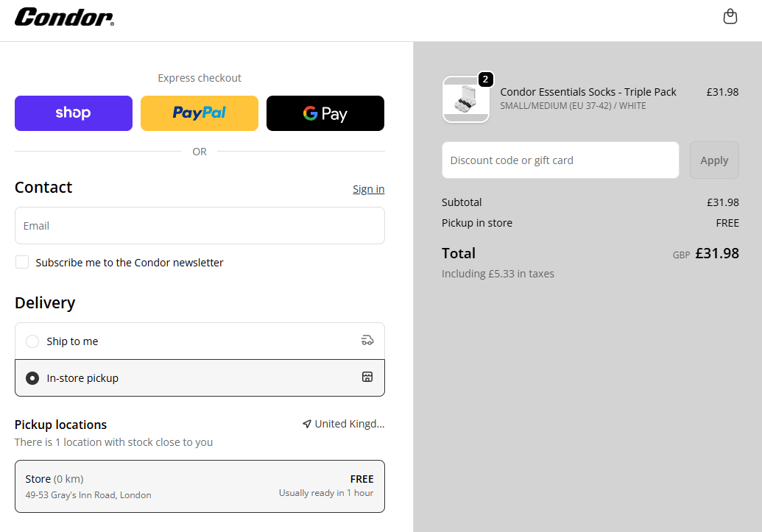Click the Express checkout heading
The height and width of the screenshot is (532, 762).
200,78
